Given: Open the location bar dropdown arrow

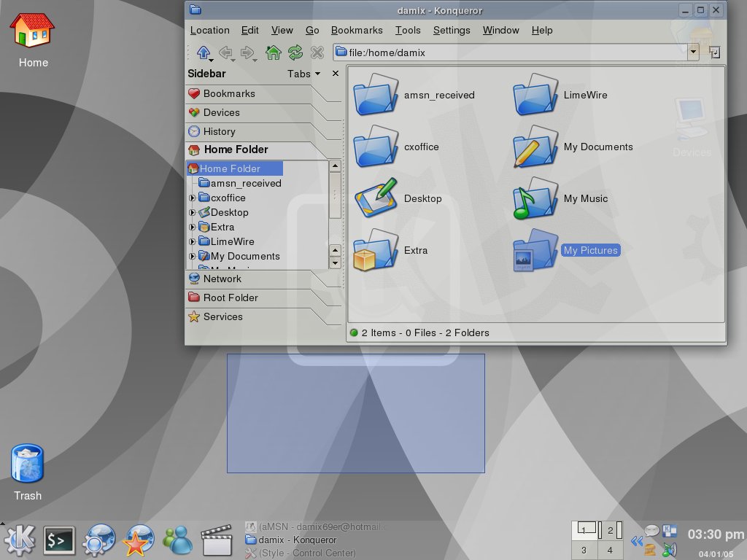Looking at the screenshot, I should point(693,52).
